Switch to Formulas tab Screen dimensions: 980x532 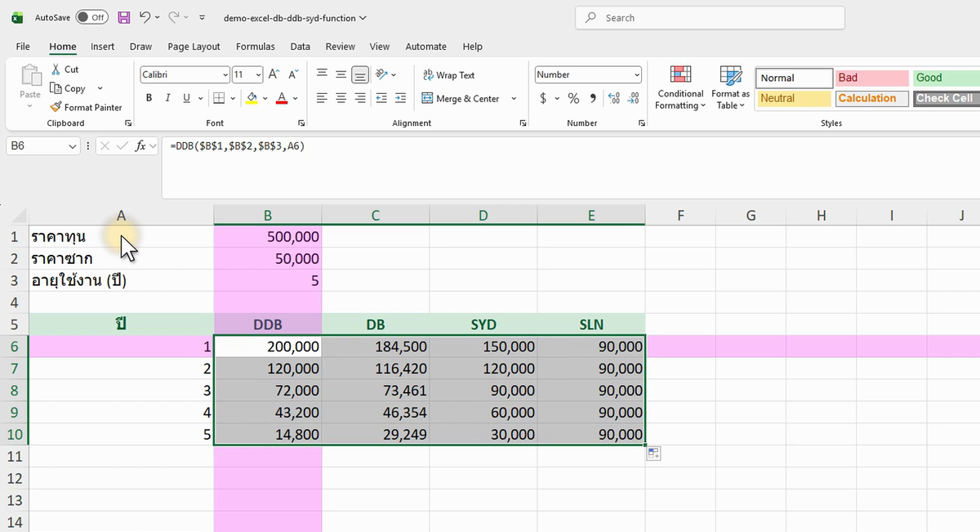[x=256, y=47]
